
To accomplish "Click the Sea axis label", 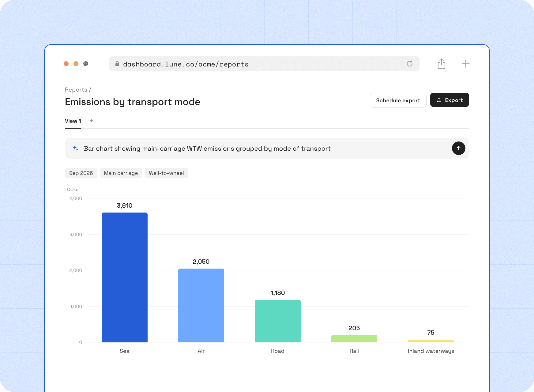I will [x=125, y=351].
